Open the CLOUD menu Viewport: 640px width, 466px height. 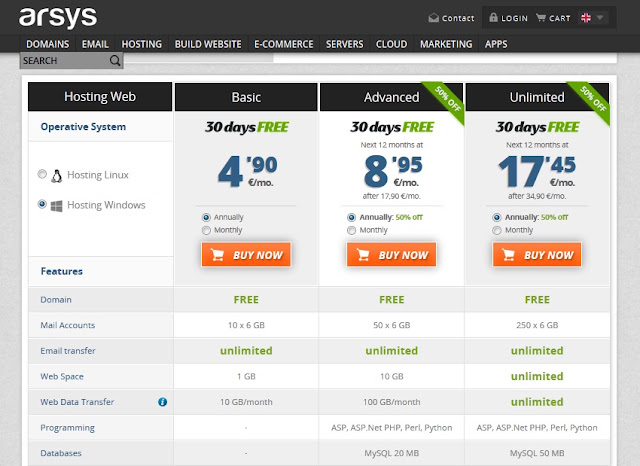tap(391, 44)
